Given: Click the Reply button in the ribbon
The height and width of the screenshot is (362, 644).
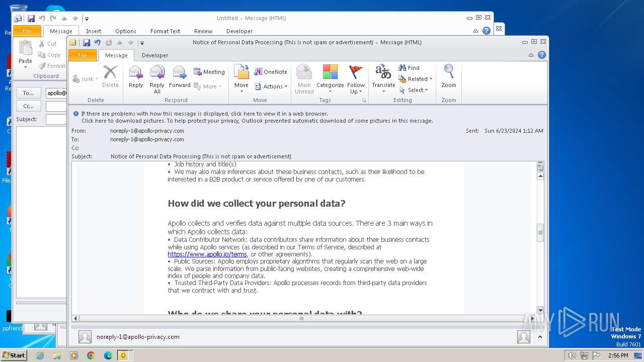Looking at the screenshot, I should (x=136, y=78).
